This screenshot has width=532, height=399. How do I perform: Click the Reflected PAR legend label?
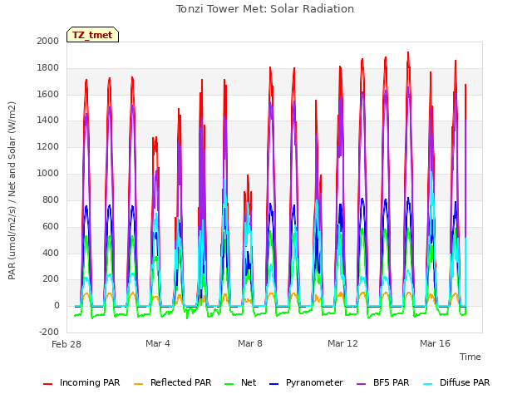point(181,382)
